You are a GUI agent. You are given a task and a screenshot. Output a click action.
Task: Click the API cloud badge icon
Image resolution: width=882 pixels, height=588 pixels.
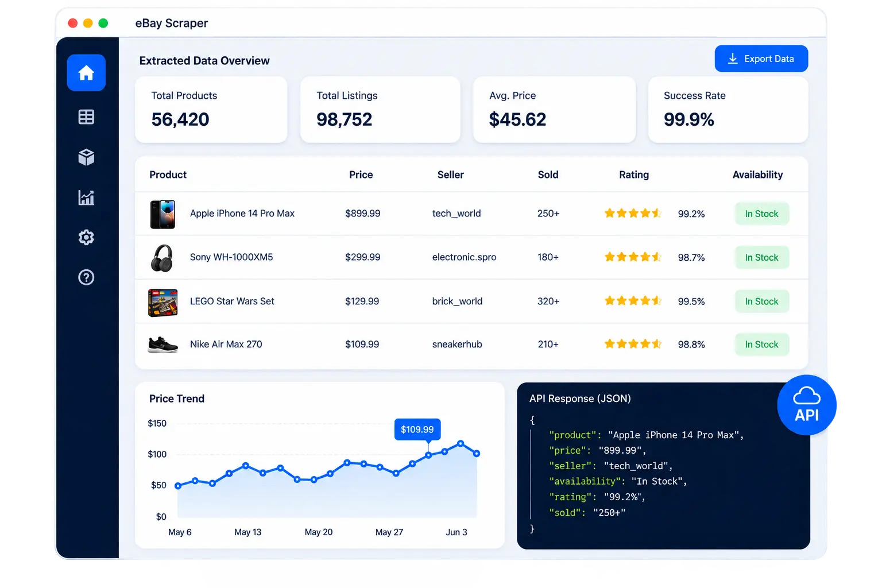[x=807, y=405]
